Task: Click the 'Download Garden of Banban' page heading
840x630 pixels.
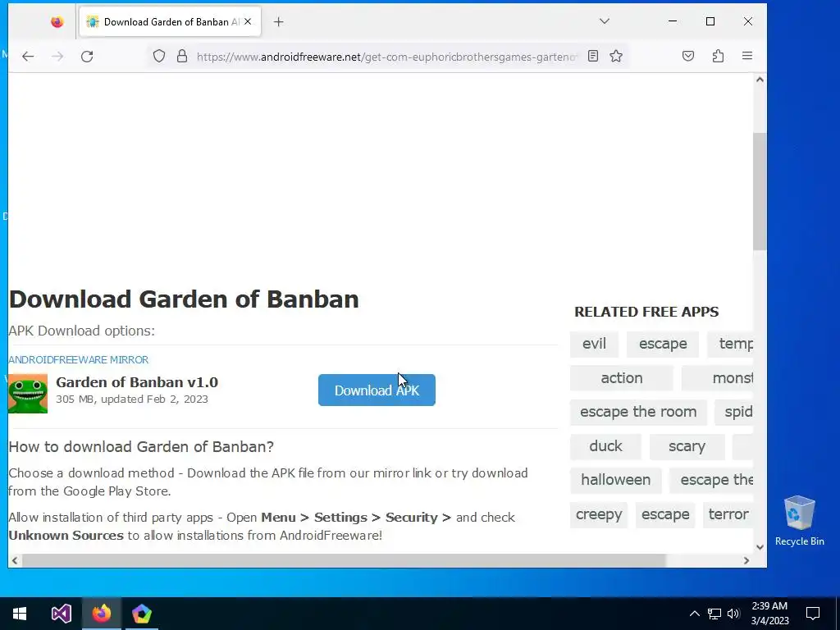Action: tap(184, 299)
